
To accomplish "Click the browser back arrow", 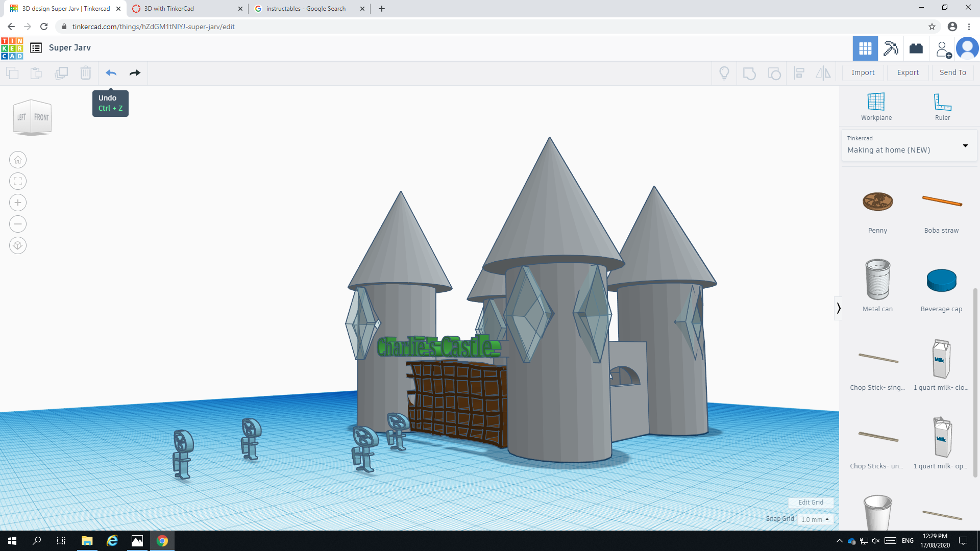I will point(11,27).
